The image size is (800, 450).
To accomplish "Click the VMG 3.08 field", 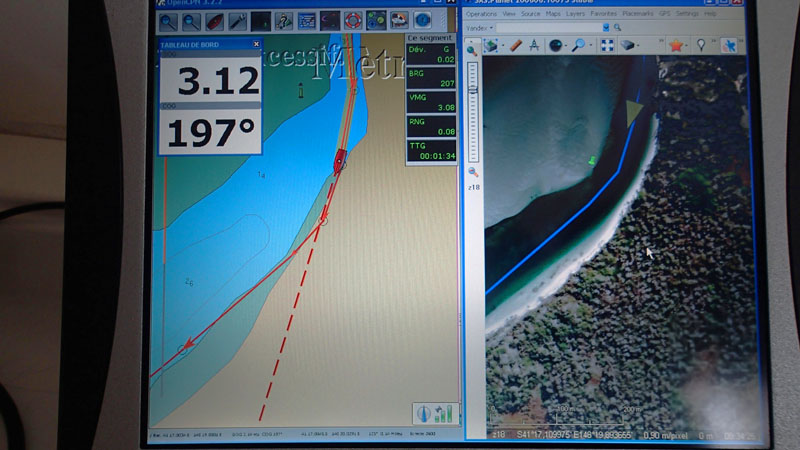I will 431,103.
